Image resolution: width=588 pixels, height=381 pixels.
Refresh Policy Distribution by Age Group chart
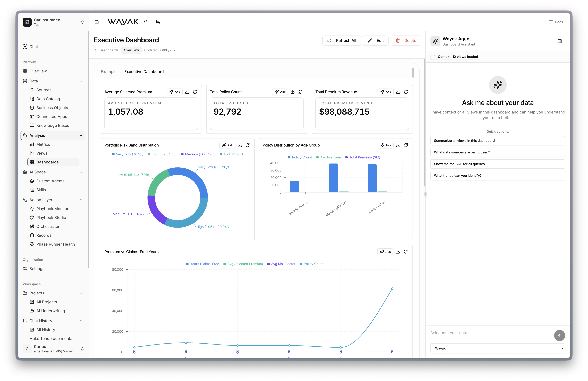pyautogui.click(x=406, y=145)
